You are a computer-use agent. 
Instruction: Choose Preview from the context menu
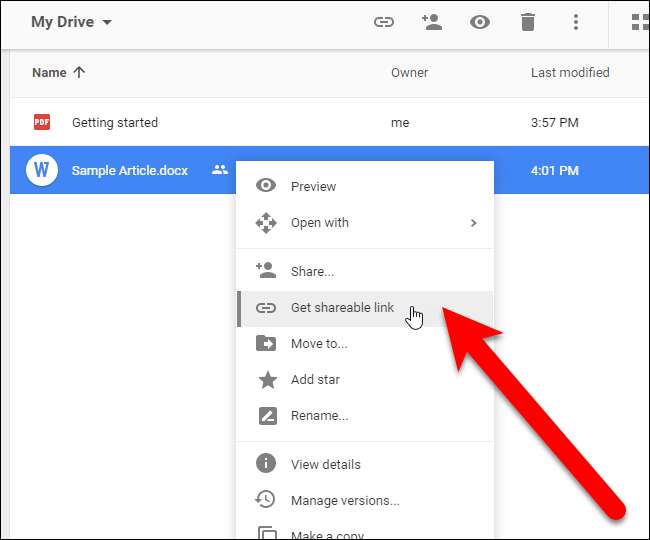[x=313, y=186]
